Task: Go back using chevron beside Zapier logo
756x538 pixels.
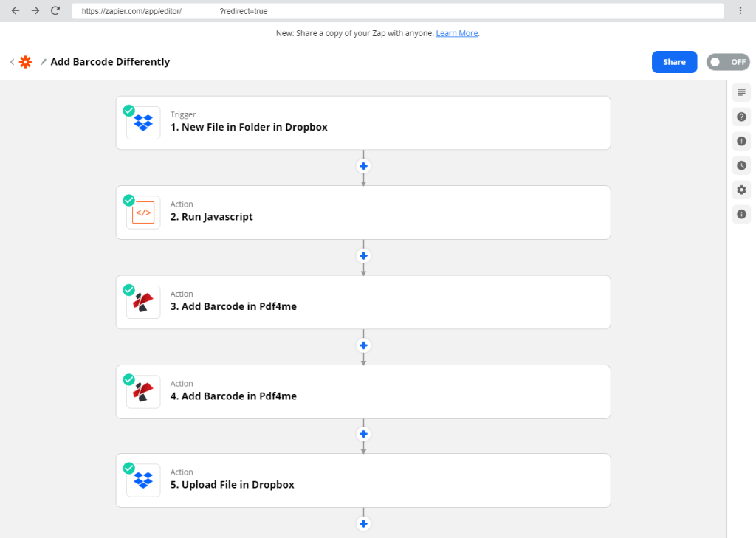Action: point(12,62)
